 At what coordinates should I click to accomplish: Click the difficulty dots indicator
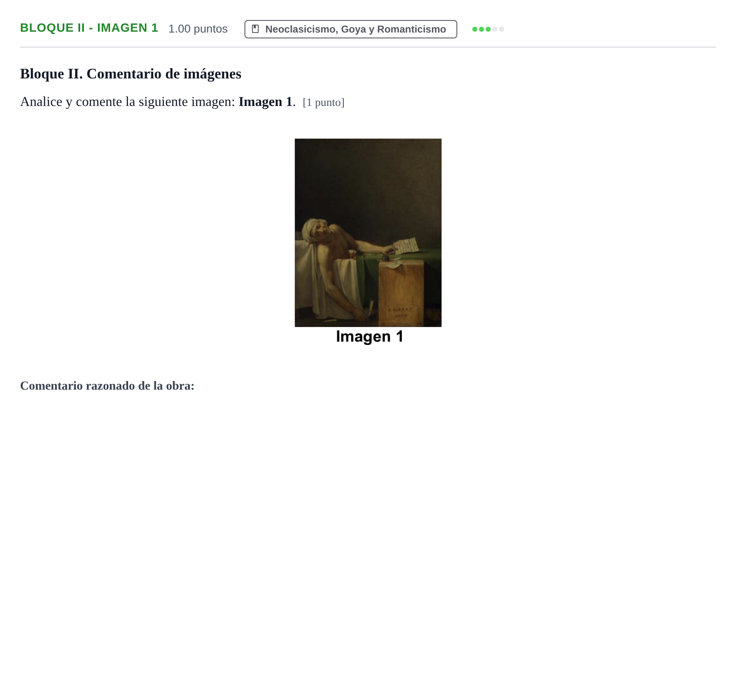(x=488, y=29)
